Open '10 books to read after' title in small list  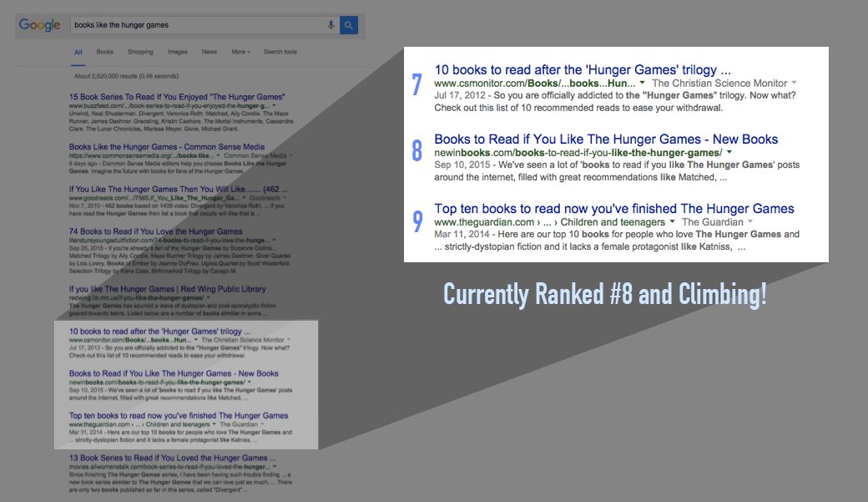[159, 332]
